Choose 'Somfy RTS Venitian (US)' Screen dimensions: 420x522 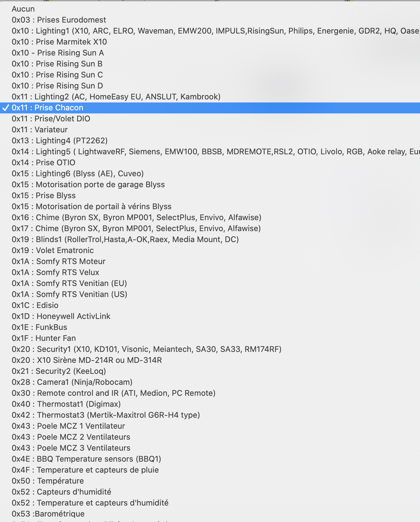coord(210,294)
